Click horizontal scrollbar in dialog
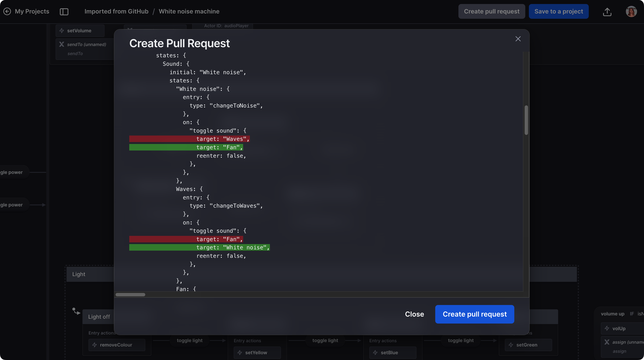Screen dimensions: 644x360 click(x=131, y=294)
